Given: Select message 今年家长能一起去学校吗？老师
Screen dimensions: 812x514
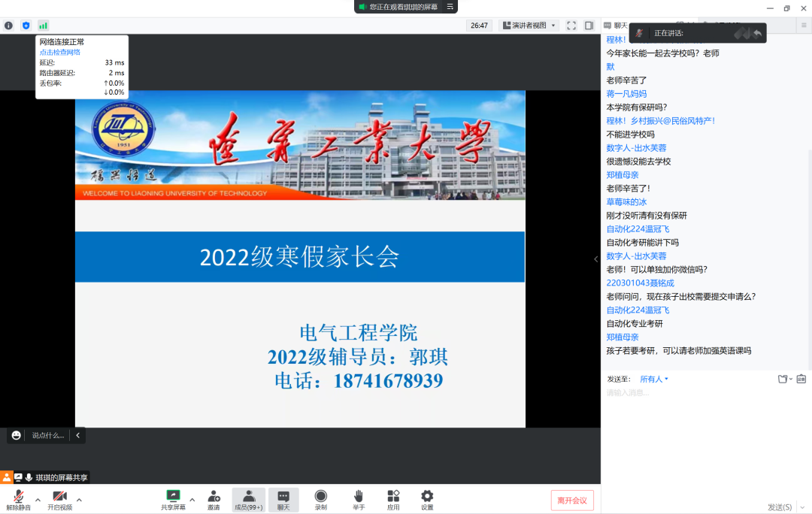Looking at the screenshot, I should [662, 53].
